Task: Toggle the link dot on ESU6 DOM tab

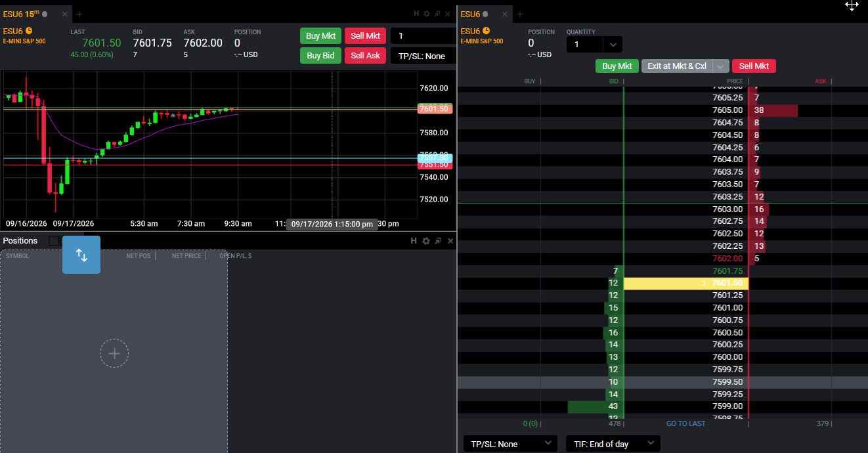Action: [485, 14]
